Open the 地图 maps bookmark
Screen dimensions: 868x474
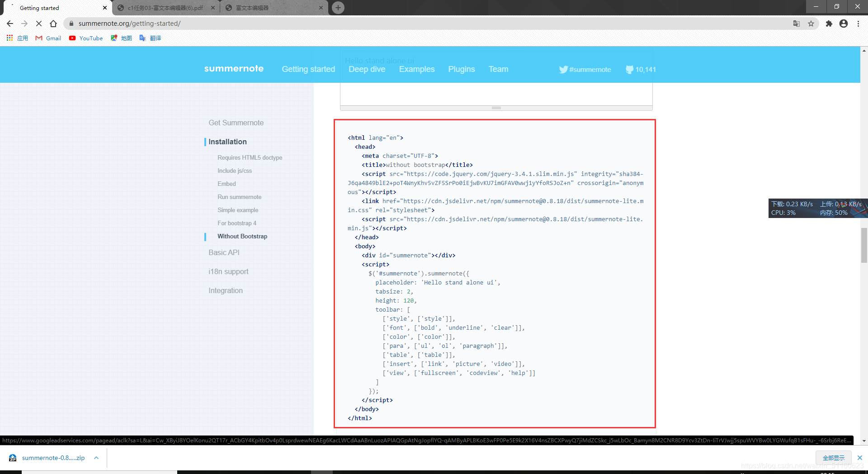tap(121, 38)
